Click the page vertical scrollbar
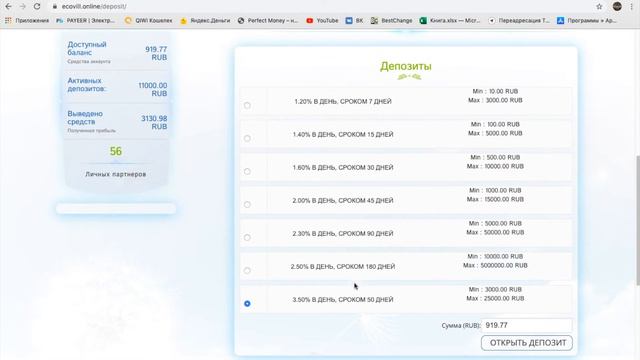This screenshot has width=640, height=360. click(637, 220)
